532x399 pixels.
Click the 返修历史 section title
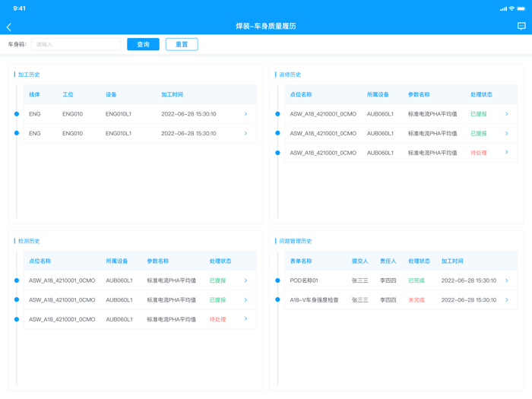pyautogui.click(x=290, y=74)
